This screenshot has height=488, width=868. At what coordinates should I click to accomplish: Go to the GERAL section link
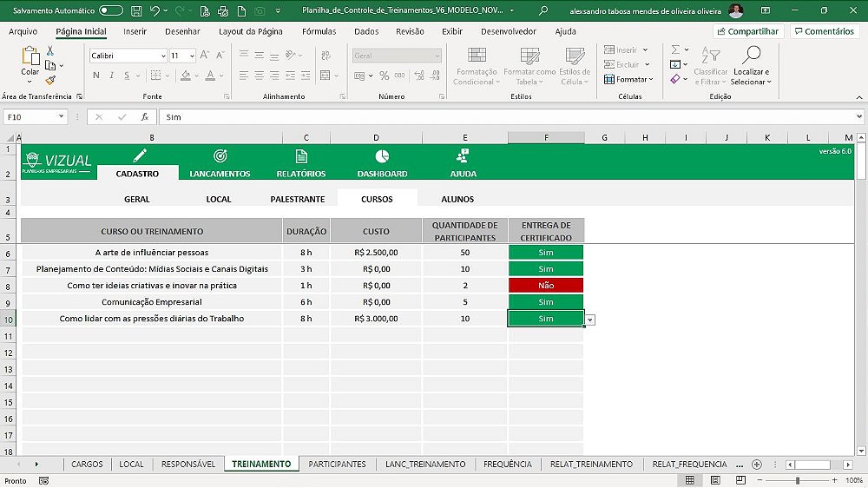(x=137, y=199)
